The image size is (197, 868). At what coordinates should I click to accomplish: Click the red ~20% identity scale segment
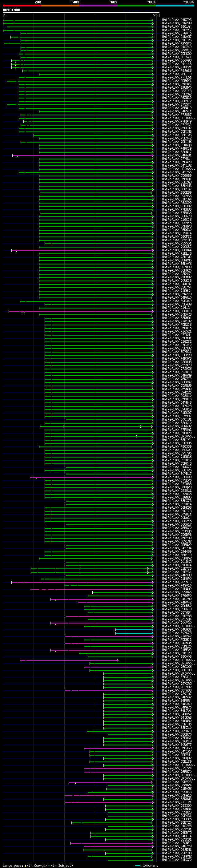[x=22, y=6]
